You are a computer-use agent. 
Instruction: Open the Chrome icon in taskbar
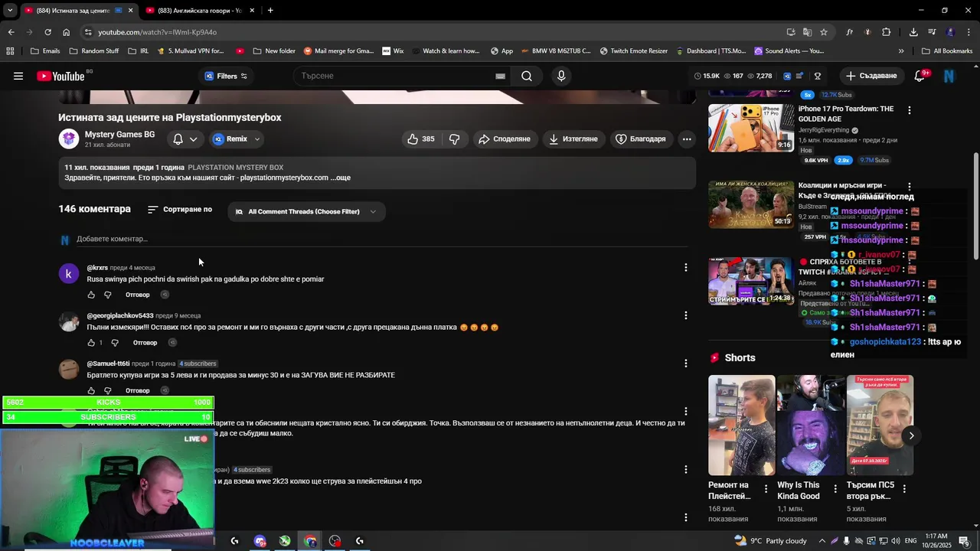[x=310, y=541]
